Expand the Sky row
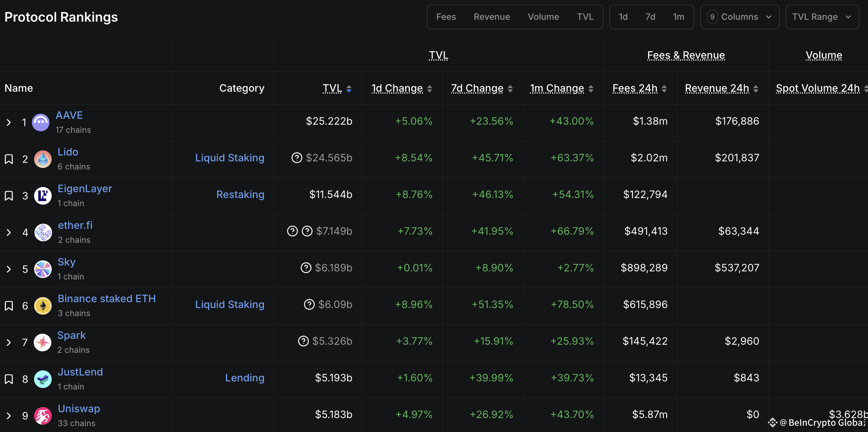 (x=9, y=269)
